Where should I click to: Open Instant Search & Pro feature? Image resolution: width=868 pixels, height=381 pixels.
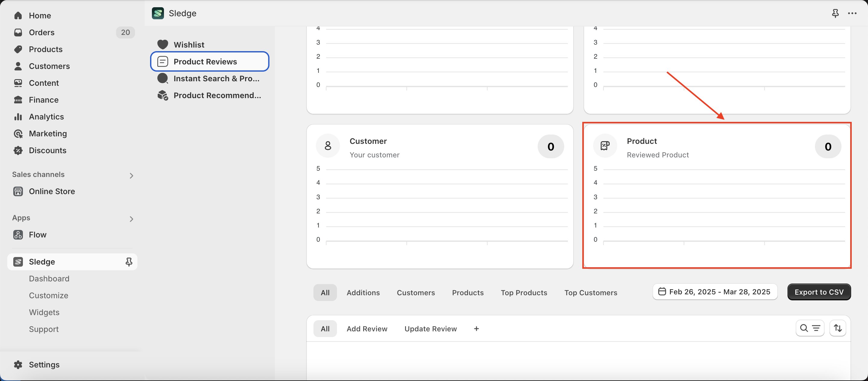coord(216,78)
